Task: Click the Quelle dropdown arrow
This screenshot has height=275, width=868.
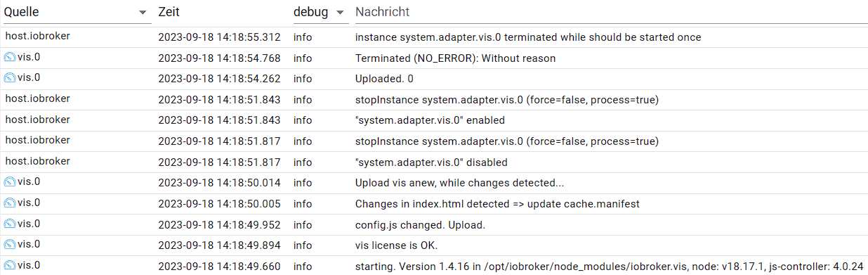Action: (x=143, y=13)
